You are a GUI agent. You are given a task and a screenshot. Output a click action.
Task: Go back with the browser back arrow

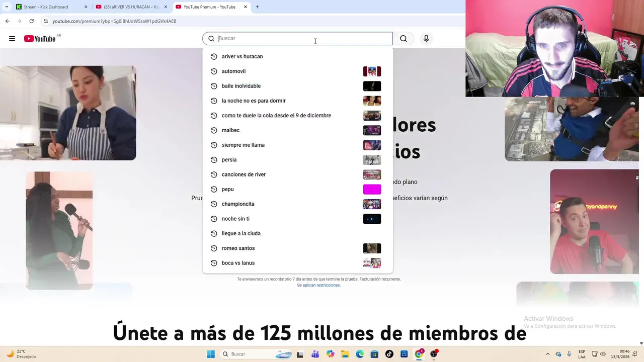pos(7,21)
